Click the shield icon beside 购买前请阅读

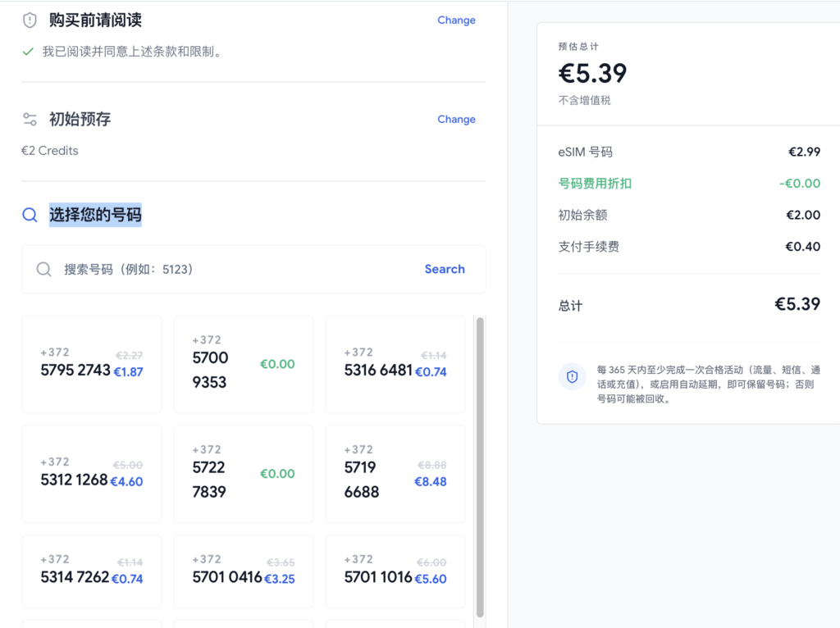pos(30,20)
